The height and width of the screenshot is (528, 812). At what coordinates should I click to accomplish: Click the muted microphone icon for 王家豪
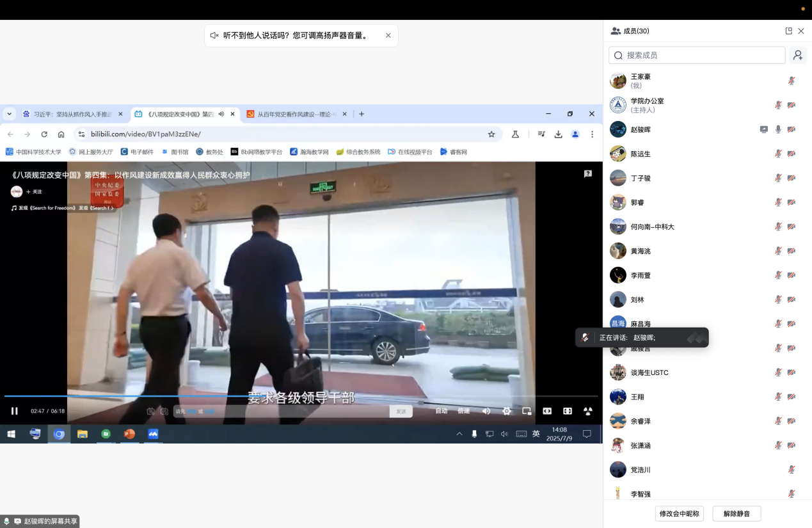[x=792, y=81]
